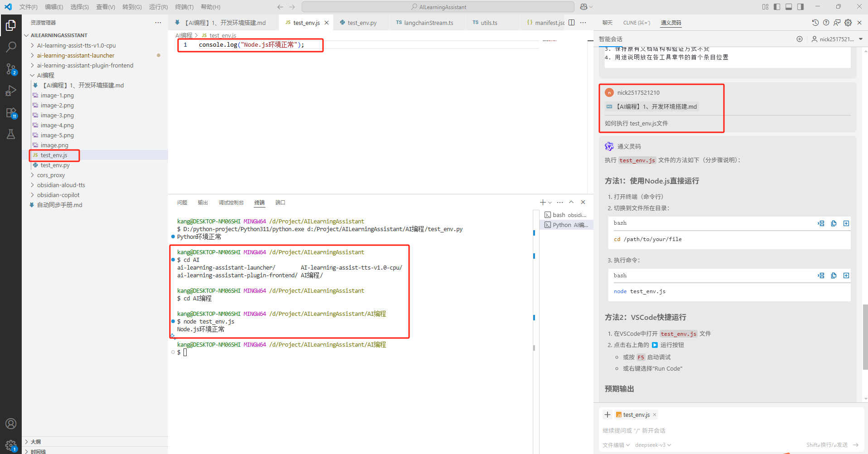Copy the cd /path/to/your/file code block
Viewport: 868px width, 454px height.
tap(834, 223)
